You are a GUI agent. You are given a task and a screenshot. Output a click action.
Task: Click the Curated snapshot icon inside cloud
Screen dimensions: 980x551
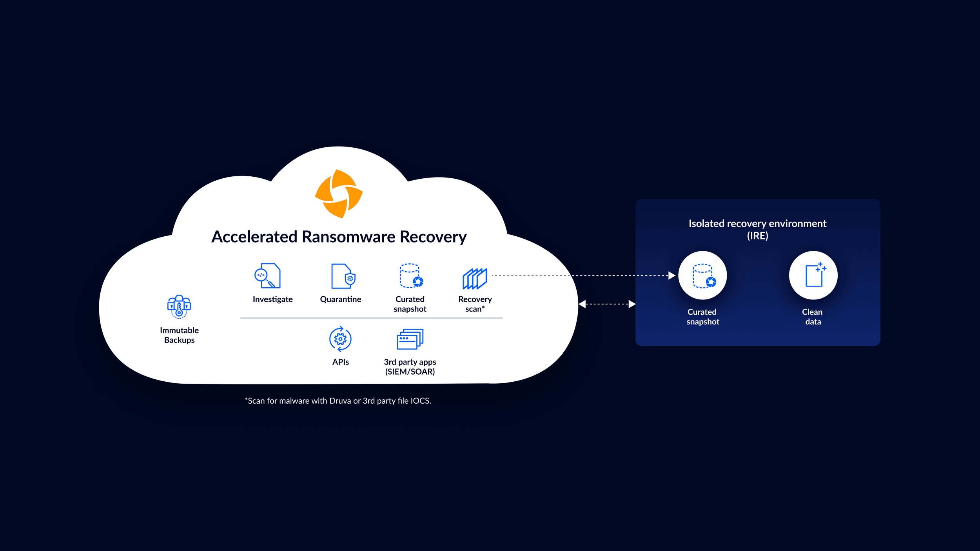[411, 276]
